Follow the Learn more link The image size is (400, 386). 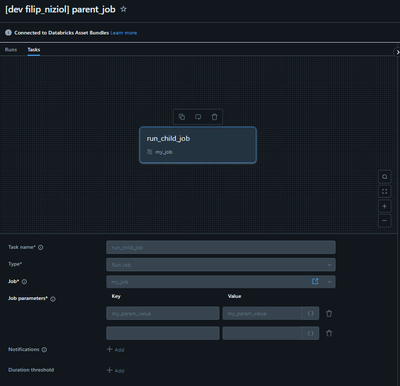124,33
